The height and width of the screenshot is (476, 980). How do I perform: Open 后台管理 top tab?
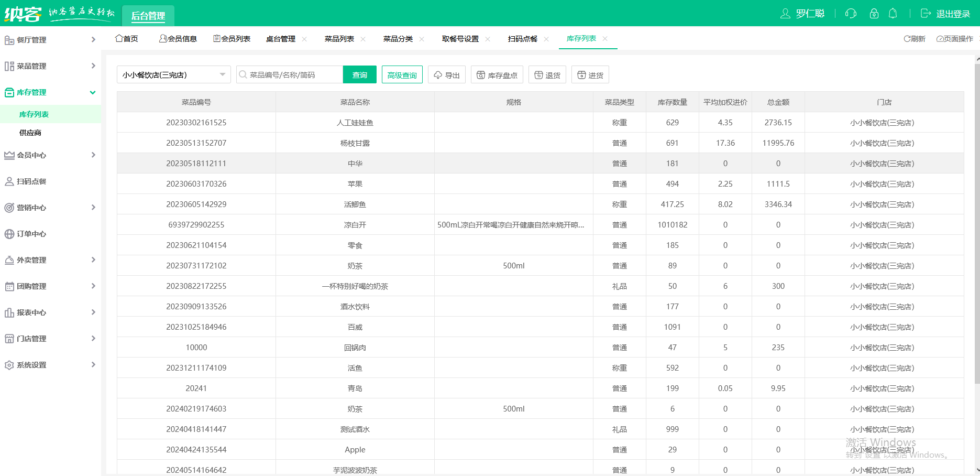(x=148, y=16)
